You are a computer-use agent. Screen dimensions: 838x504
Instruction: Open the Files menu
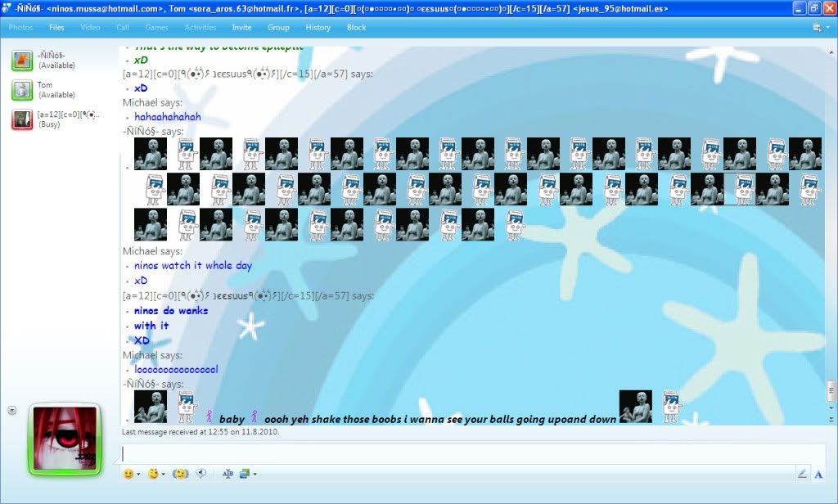pos(56,27)
